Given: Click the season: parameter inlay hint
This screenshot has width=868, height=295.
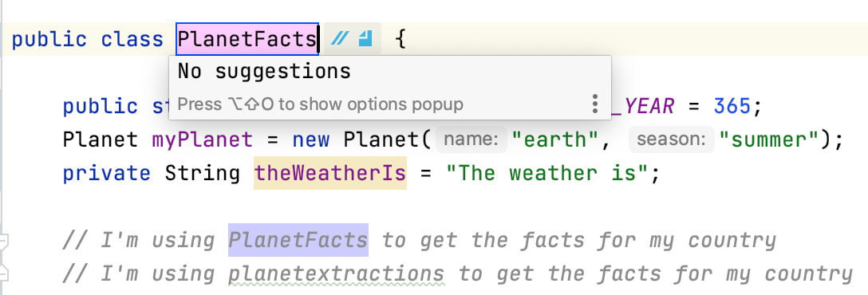Looking at the screenshot, I should pos(672,140).
